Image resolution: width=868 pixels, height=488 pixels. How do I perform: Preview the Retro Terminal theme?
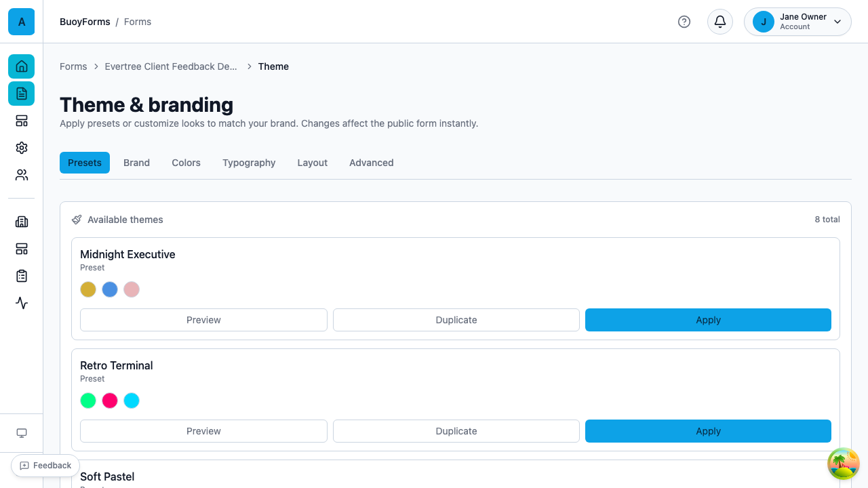tap(203, 431)
